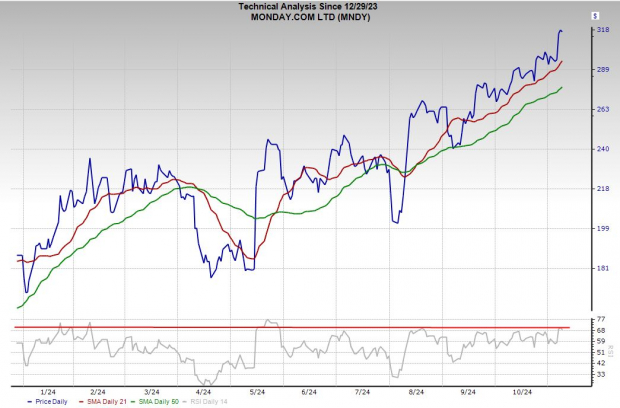
Task: Click the 8/24 date axis label
Action: pos(416,392)
